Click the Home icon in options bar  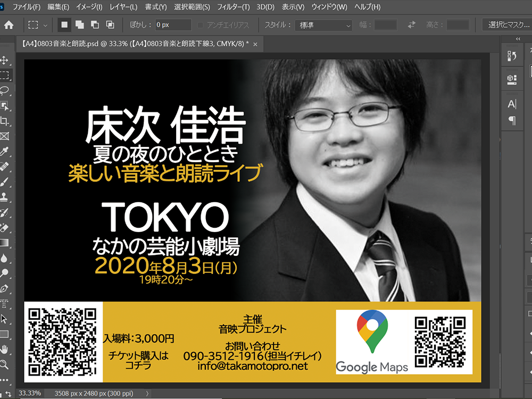[x=9, y=25]
